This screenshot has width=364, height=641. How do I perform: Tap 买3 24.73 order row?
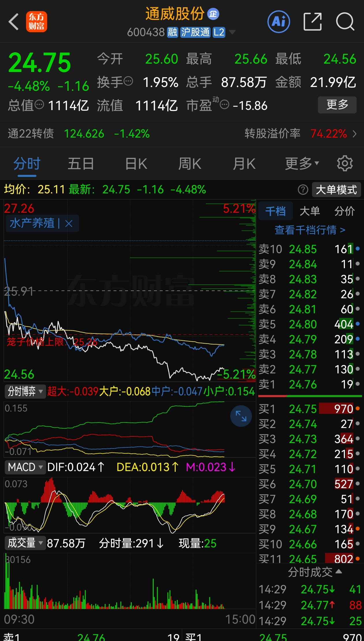[310, 439]
